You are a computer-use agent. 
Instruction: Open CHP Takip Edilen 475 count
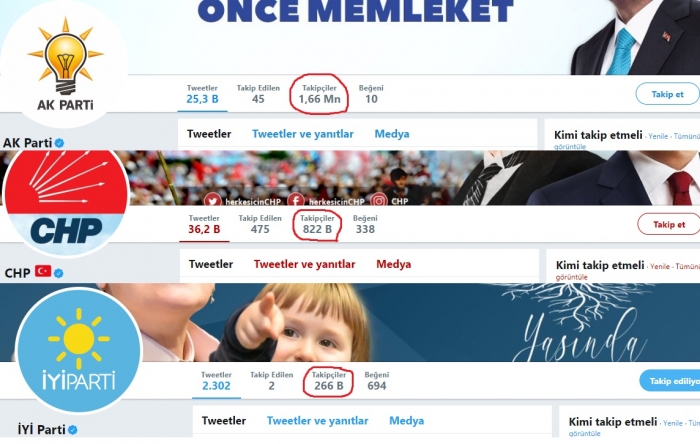coord(260,224)
